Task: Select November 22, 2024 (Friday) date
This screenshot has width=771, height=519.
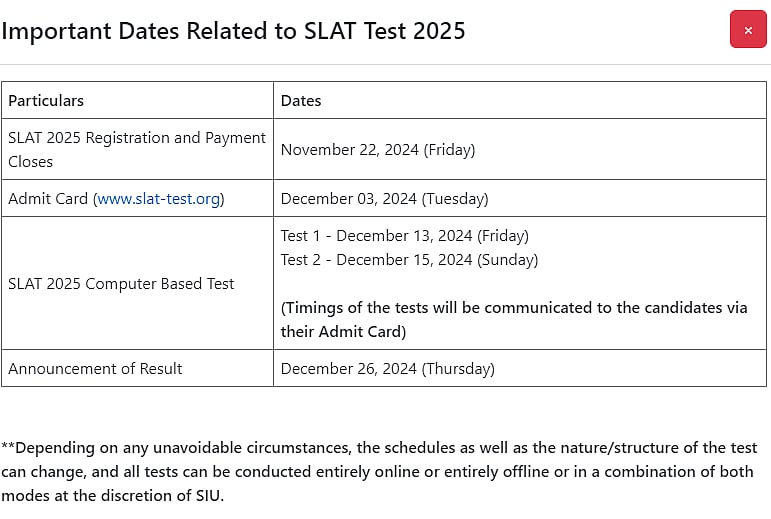Action: 378,149
